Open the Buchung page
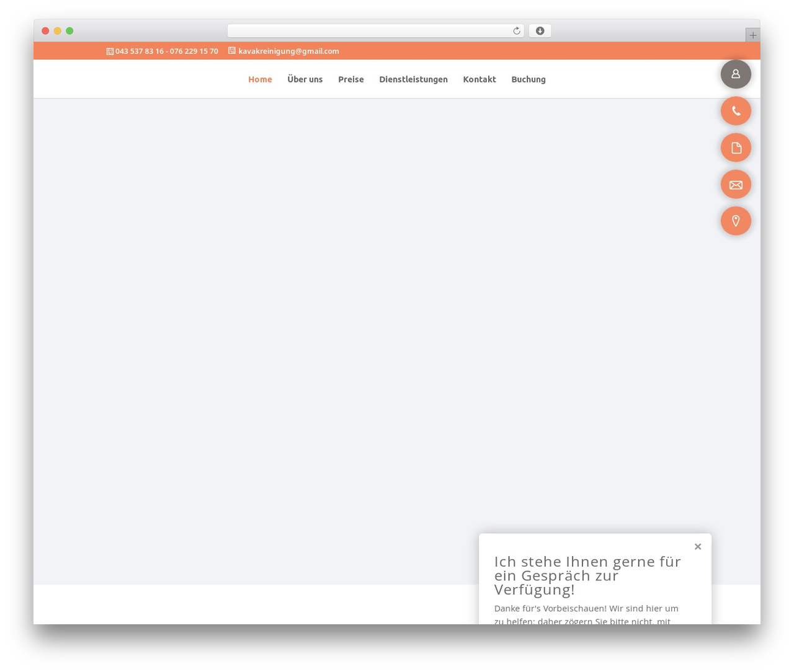This screenshot has width=794, height=672. click(529, 79)
